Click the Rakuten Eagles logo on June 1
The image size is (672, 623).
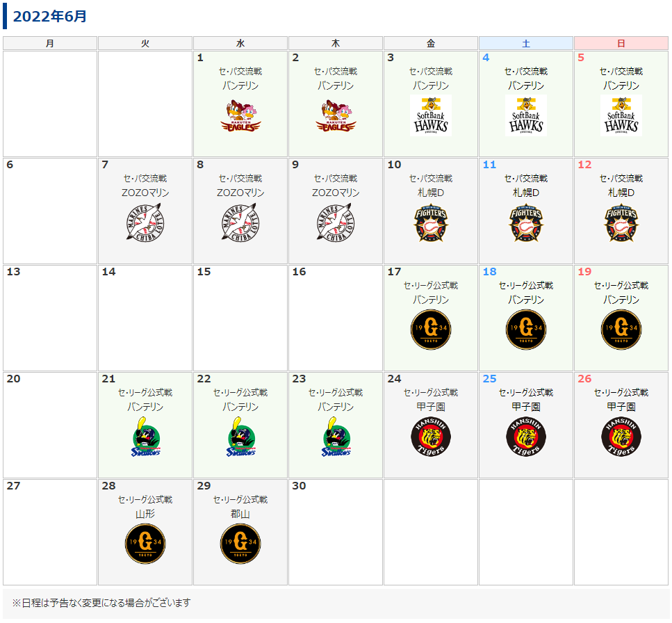click(x=240, y=115)
